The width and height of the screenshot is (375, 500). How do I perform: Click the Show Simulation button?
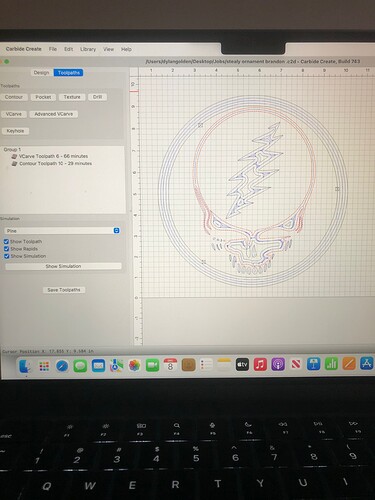point(63,266)
